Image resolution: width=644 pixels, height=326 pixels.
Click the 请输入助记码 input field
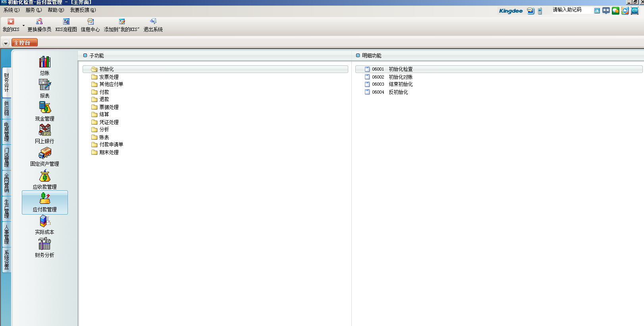[x=572, y=10]
